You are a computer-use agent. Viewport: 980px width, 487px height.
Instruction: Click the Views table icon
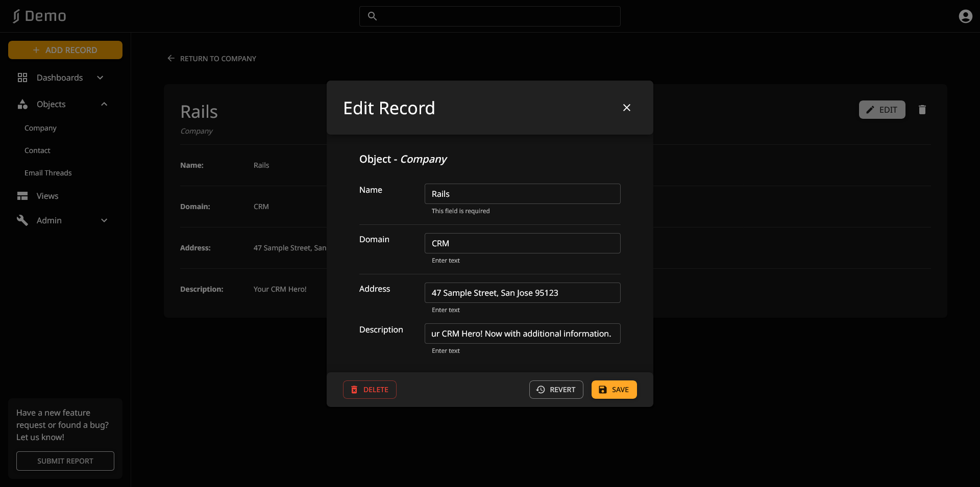pos(22,196)
